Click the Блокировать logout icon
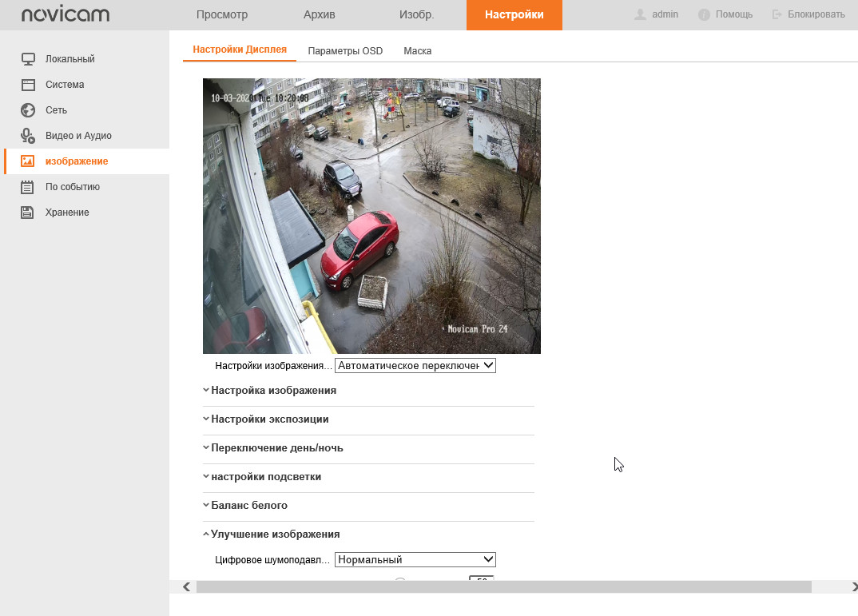Viewport: 858px width, 616px height. point(777,14)
